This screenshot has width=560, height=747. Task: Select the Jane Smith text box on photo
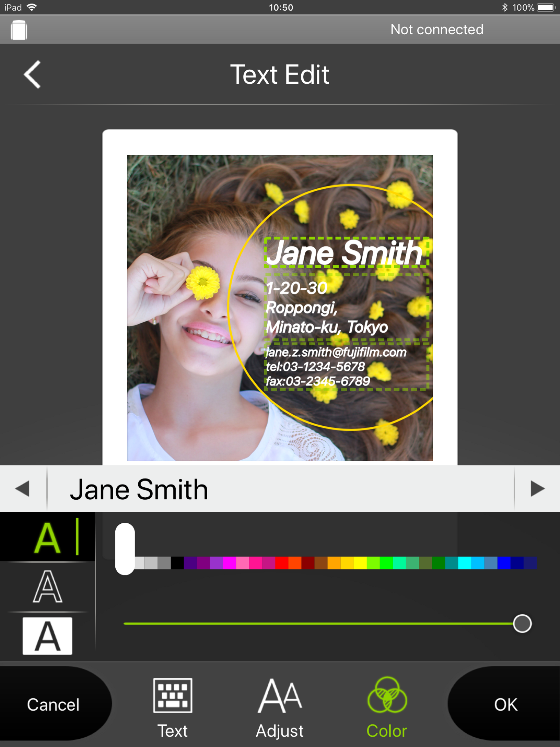346,252
